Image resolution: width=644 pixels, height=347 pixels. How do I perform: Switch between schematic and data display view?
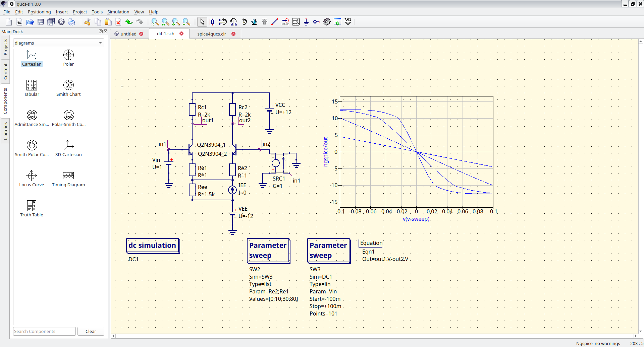(x=337, y=22)
